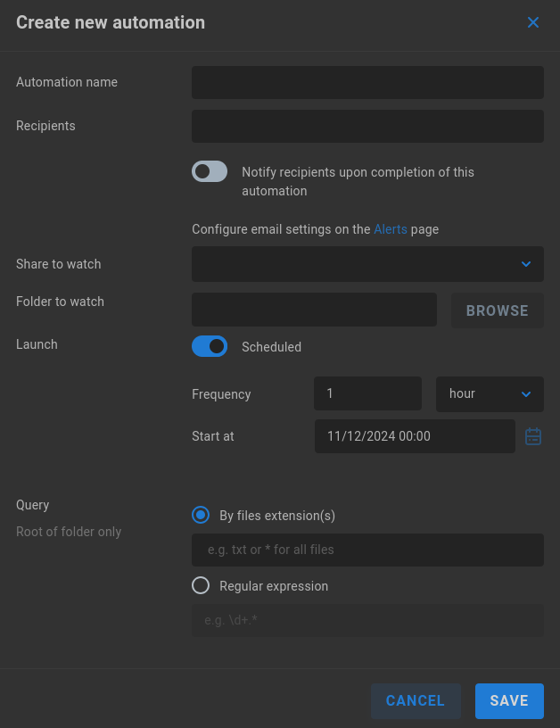Image resolution: width=560 pixels, height=728 pixels.
Task: Click the Recipients input field
Action: (367, 127)
